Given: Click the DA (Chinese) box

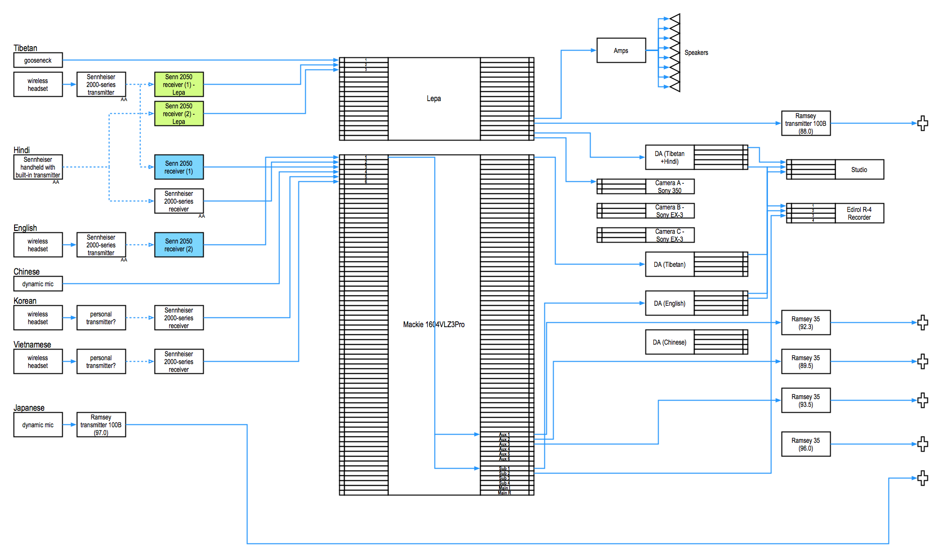Looking at the screenshot, I should (x=669, y=342).
